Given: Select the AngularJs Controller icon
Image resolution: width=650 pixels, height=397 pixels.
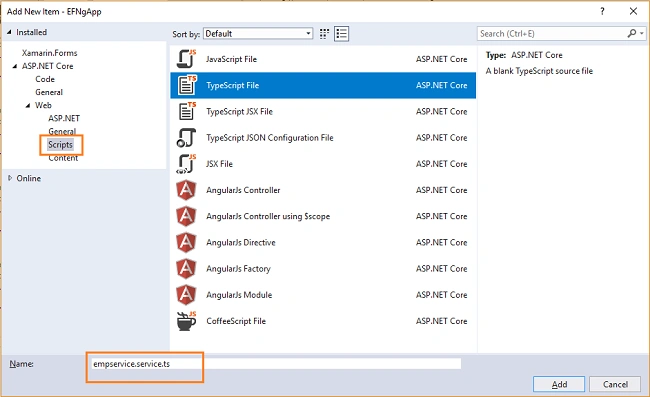Looking at the screenshot, I should [186, 190].
